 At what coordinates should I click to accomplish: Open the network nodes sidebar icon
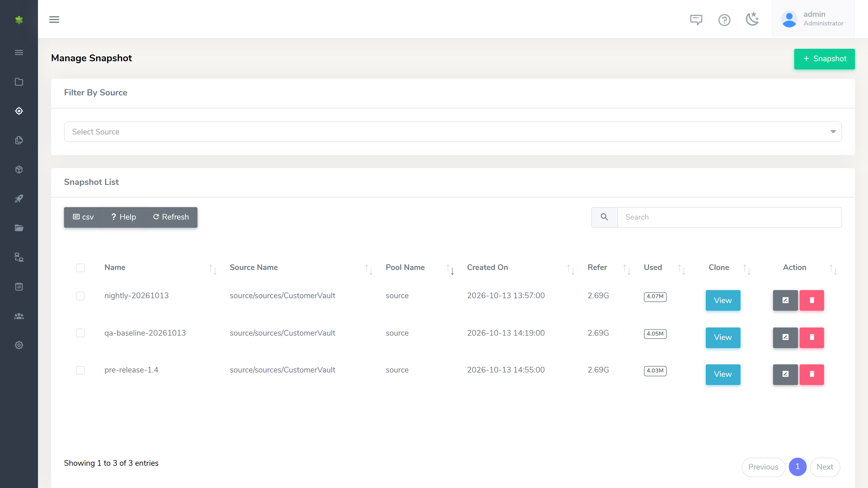tap(19, 257)
